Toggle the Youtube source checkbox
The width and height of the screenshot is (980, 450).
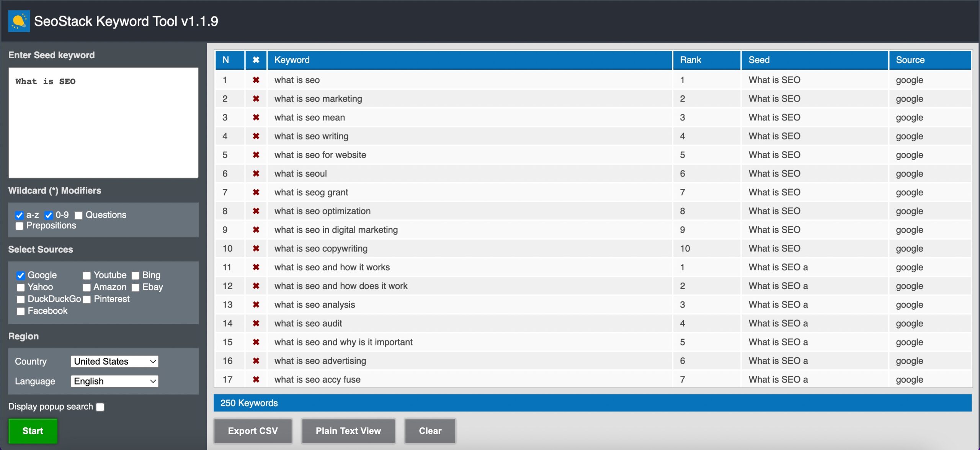(86, 274)
